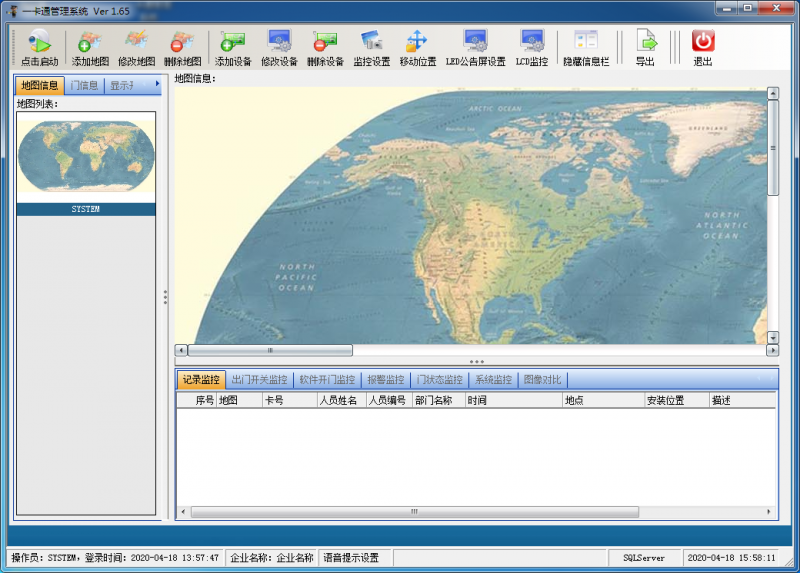Viewport: 800px width, 573px height.
Task: Sort by 时间 column header
Action: 513,400
